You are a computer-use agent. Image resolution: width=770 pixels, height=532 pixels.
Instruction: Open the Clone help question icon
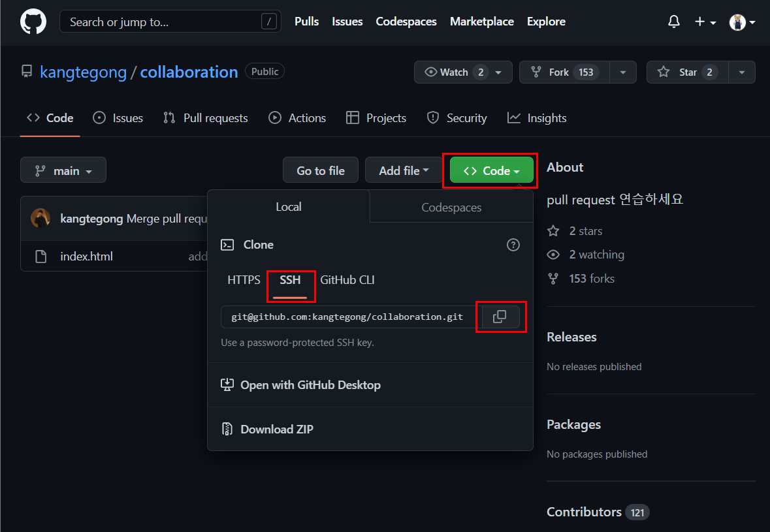click(513, 245)
